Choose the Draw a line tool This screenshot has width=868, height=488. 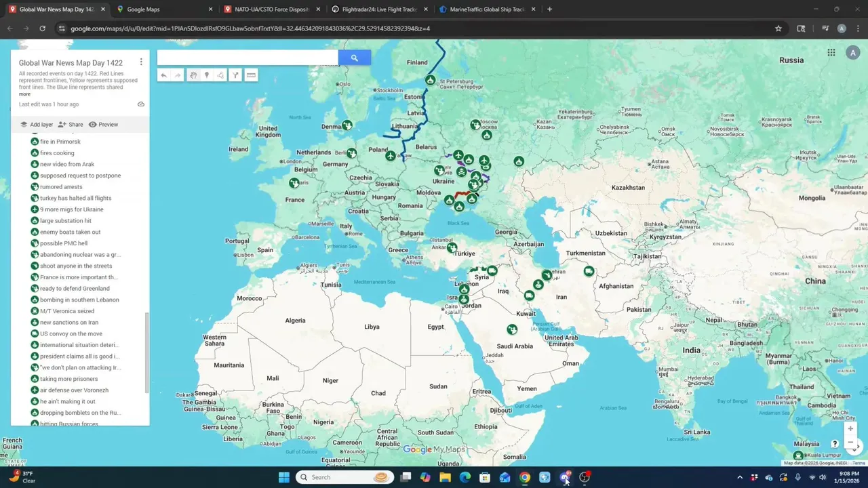coord(220,75)
